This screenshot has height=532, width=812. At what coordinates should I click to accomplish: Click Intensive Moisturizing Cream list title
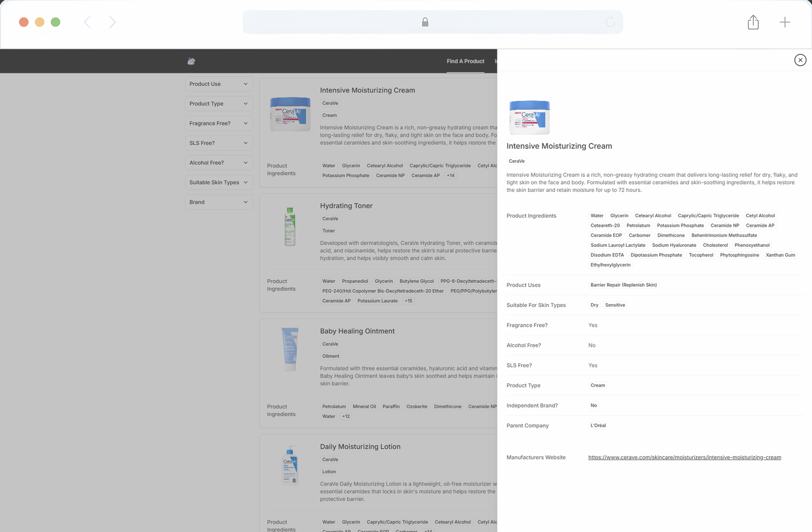point(367,90)
